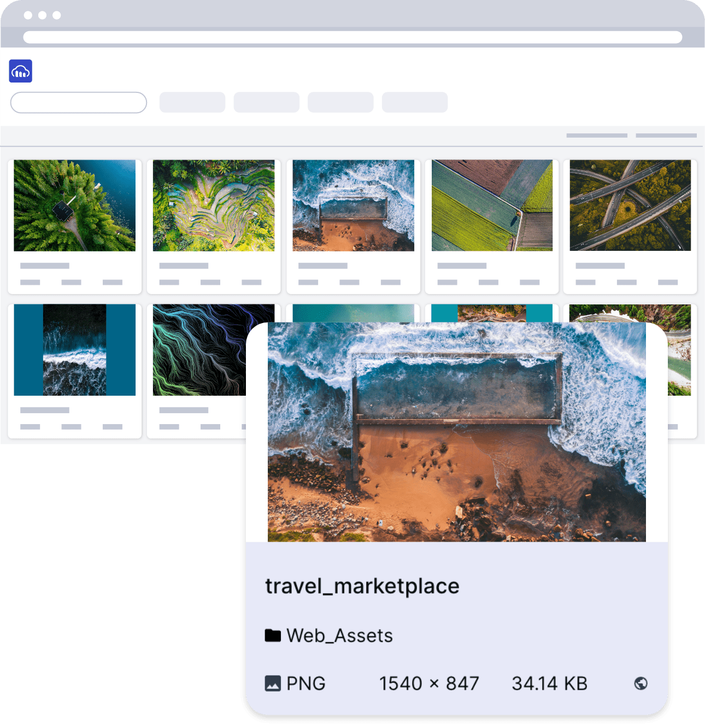Click the last gray filter button
The width and height of the screenshot is (705, 728).
(x=415, y=102)
